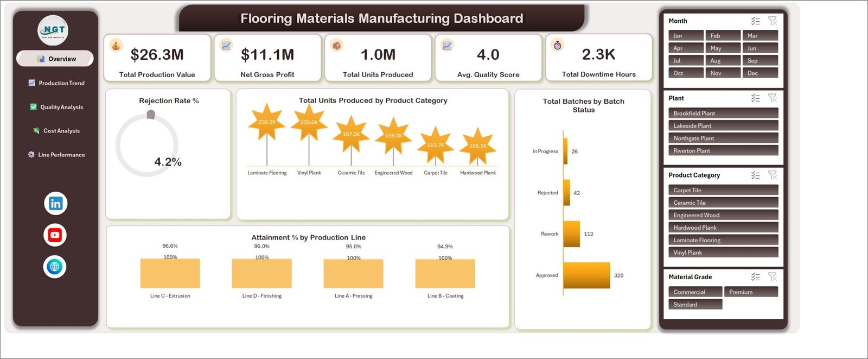This screenshot has height=359, width=868.
Task: Filter by Premium material grade
Action: pyautogui.click(x=751, y=292)
